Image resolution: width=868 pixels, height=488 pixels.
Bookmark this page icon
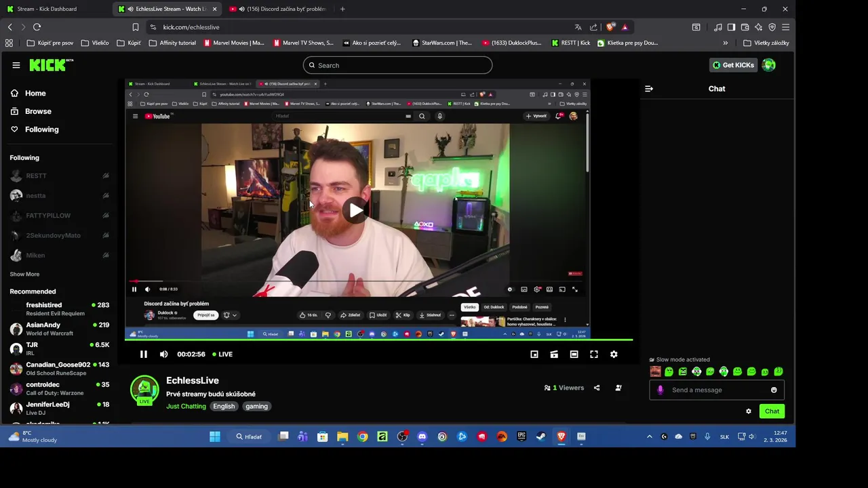click(136, 27)
